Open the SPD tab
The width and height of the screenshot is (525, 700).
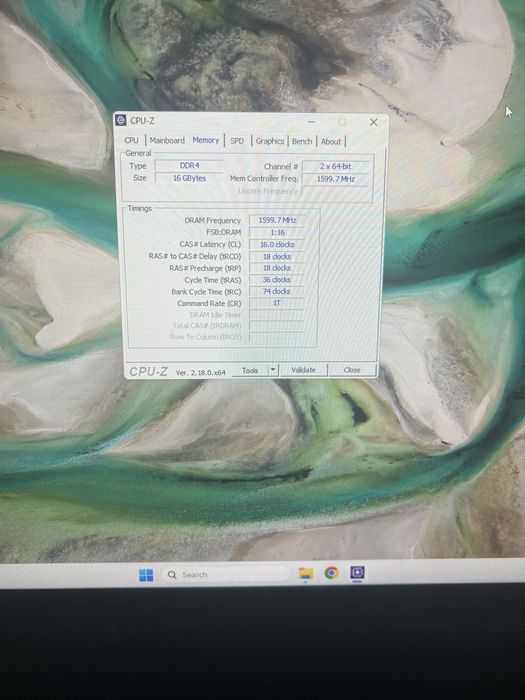(x=237, y=141)
